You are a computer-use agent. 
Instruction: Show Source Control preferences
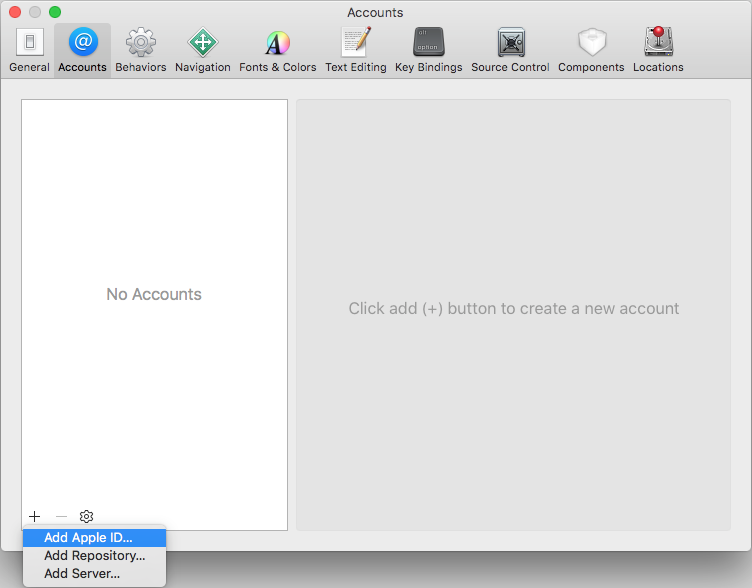510,50
